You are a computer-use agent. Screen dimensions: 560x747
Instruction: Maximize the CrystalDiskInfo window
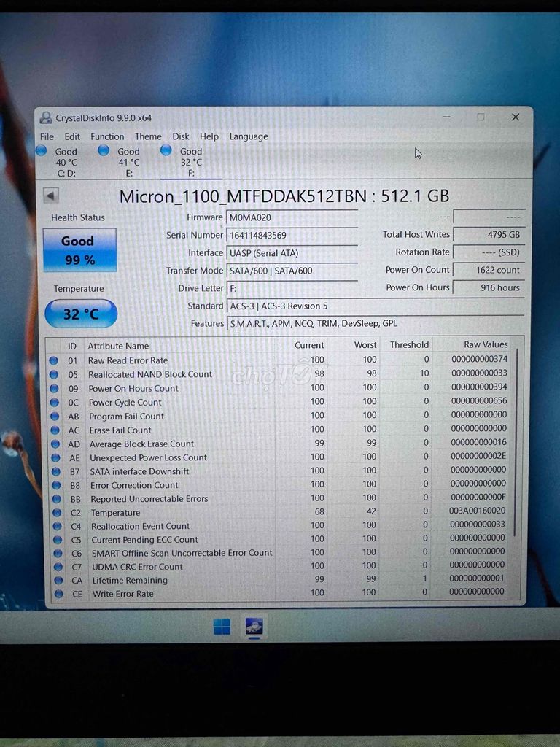[481, 117]
